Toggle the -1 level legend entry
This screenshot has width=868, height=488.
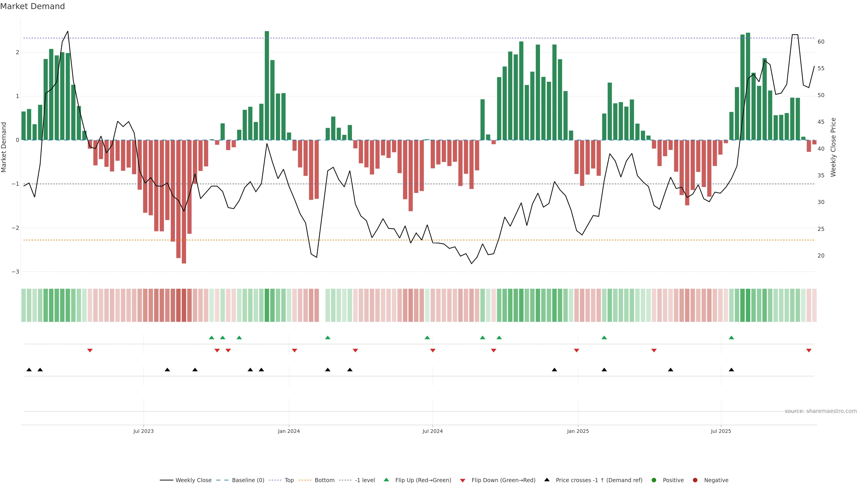pyautogui.click(x=365, y=480)
